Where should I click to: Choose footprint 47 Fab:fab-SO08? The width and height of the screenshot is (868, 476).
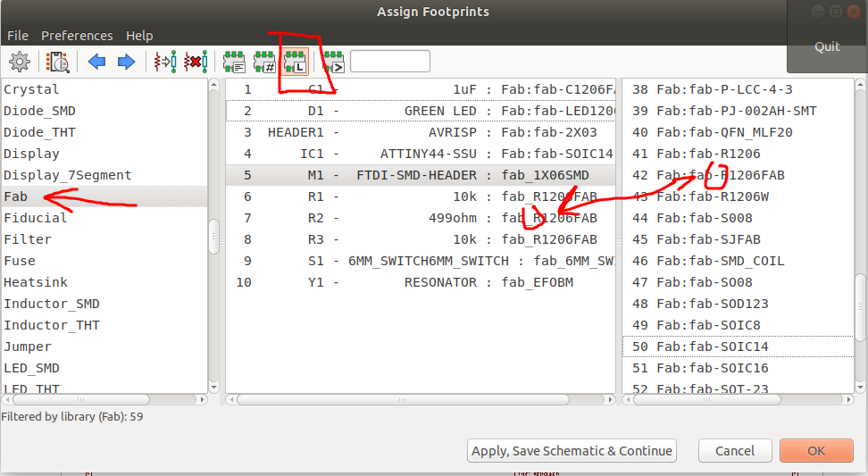point(738,282)
